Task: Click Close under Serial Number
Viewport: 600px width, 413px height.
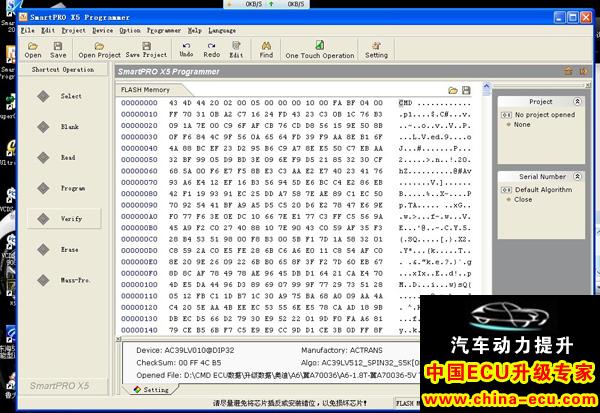Action: [x=523, y=200]
